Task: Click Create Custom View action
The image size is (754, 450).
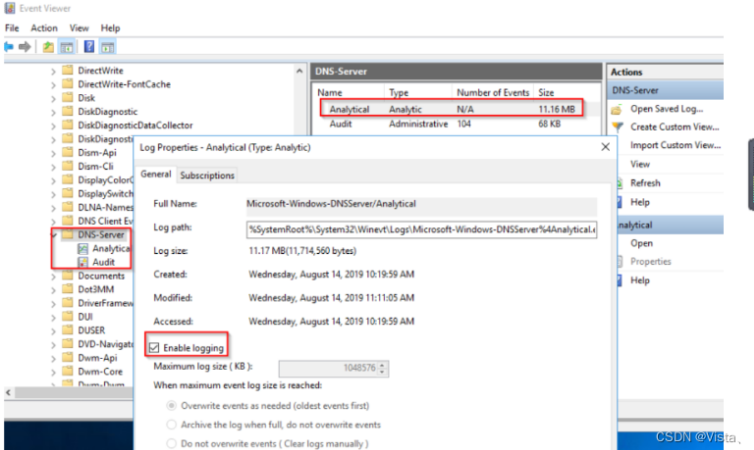Action: [675, 127]
